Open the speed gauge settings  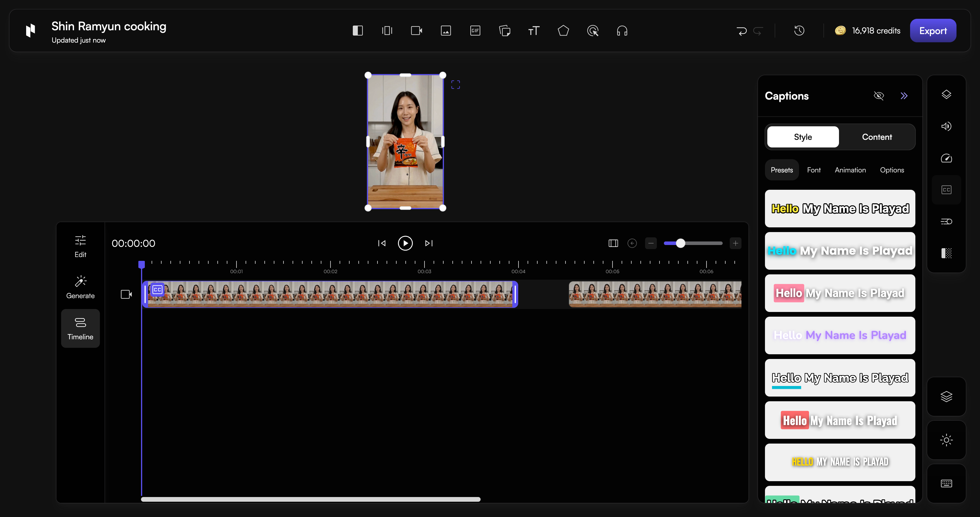click(946, 158)
